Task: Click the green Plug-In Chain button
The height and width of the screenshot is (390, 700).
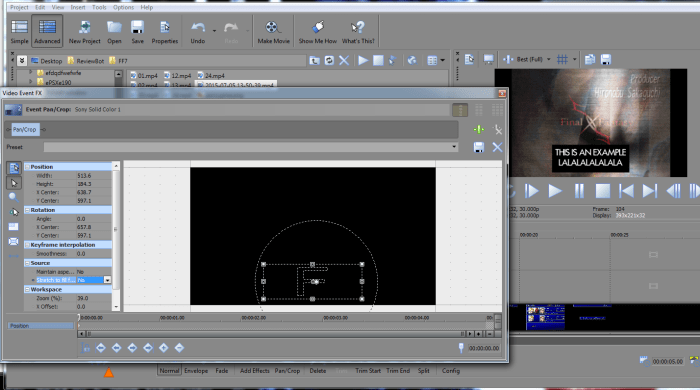Action: 479,129
